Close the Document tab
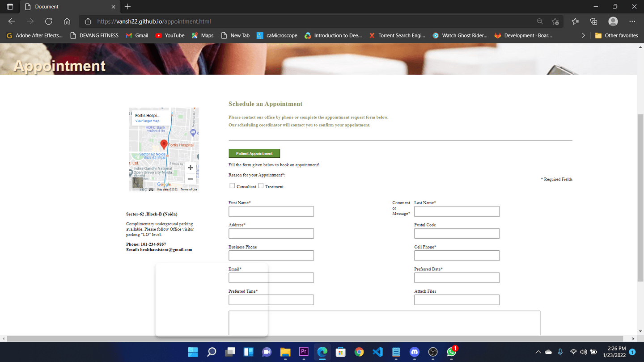Screen dimensions: 644x362 click(113, 7)
